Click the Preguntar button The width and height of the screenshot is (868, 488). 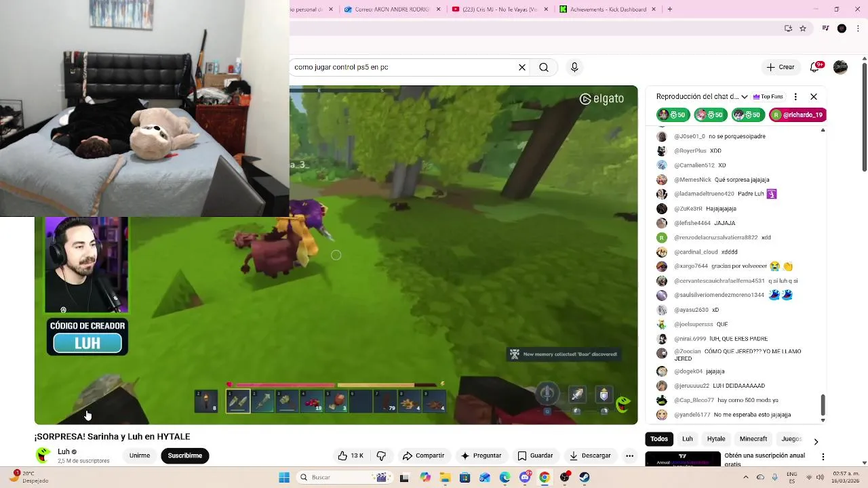click(481, 455)
